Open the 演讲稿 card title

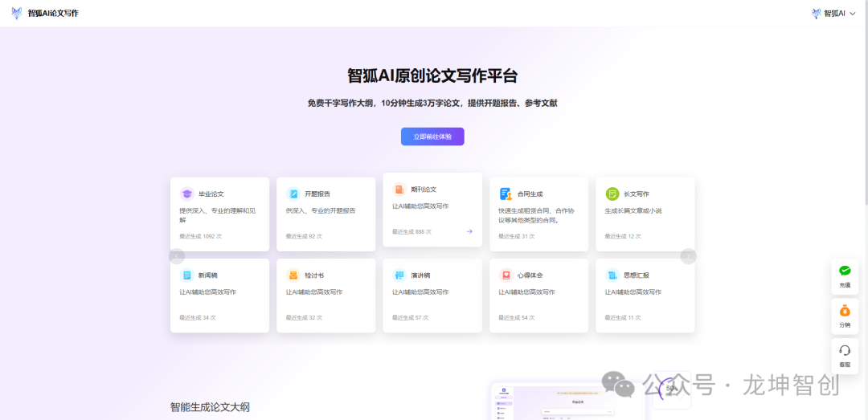click(420, 275)
